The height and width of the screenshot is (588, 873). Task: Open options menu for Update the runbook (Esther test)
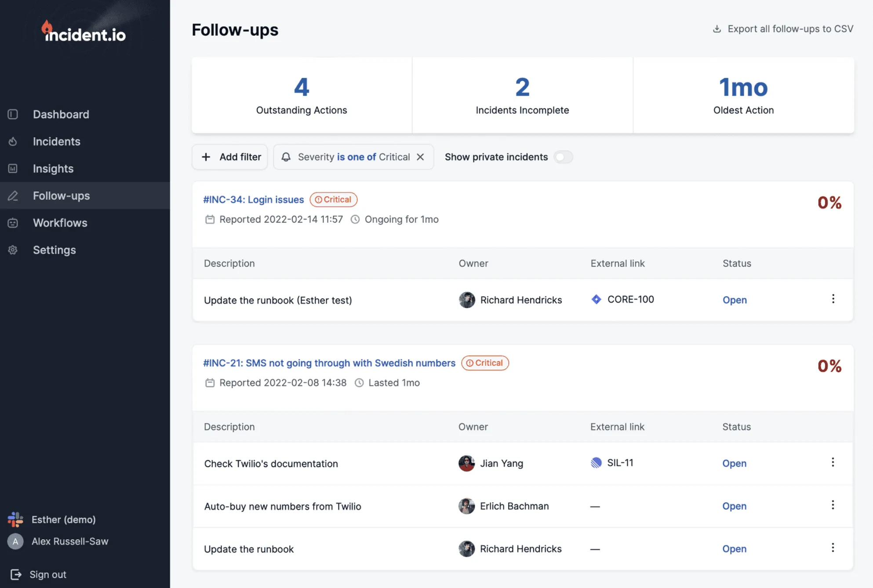(x=833, y=299)
